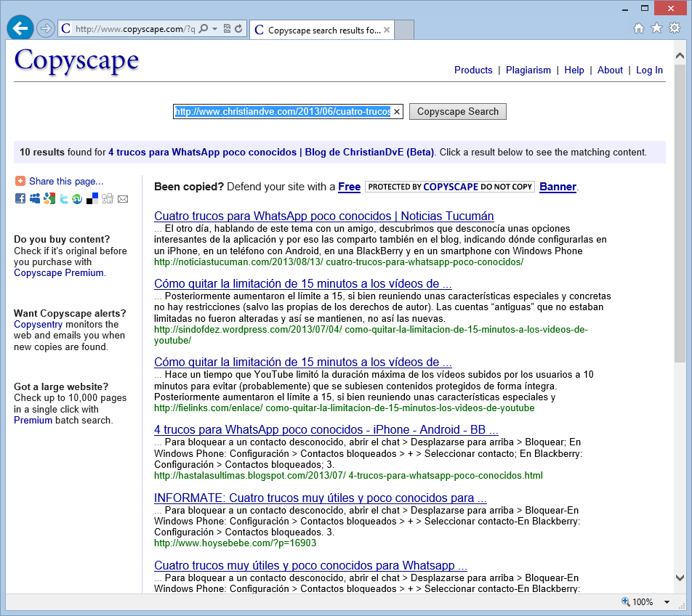Click the hastalasultimas.blogspot.com green URL
The width and height of the screenshot is (692, 616).
348,476
